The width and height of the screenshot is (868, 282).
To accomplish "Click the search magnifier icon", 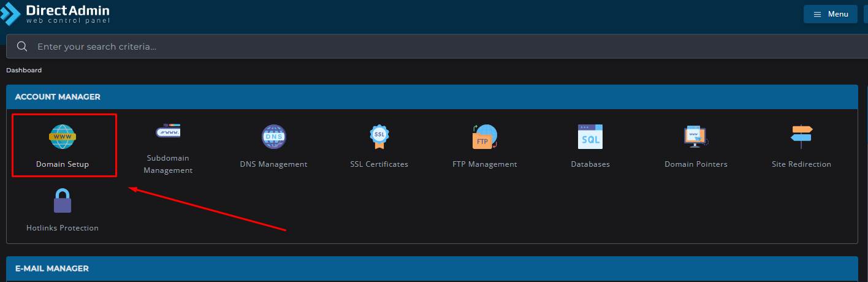I will [22, 47].
